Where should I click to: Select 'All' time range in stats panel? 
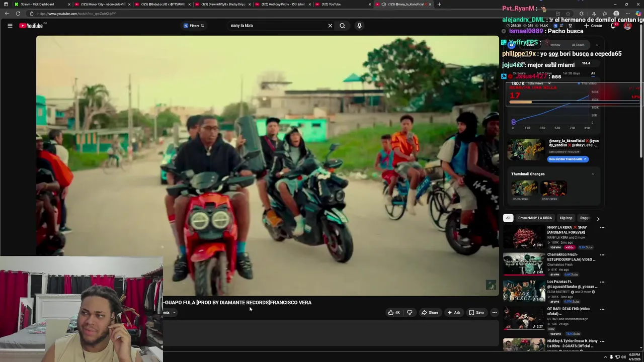(593, 73)
